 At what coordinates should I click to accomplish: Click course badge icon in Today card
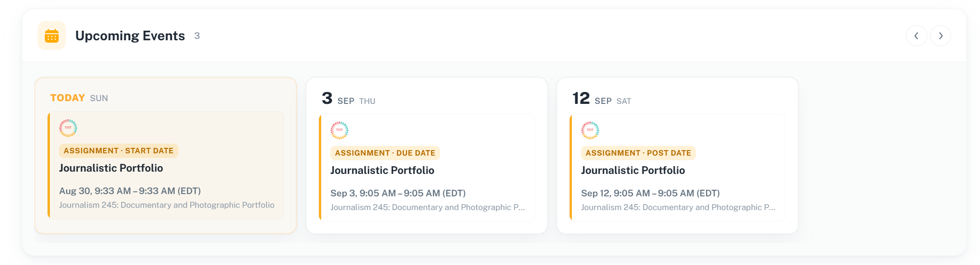tap(68, 128)
